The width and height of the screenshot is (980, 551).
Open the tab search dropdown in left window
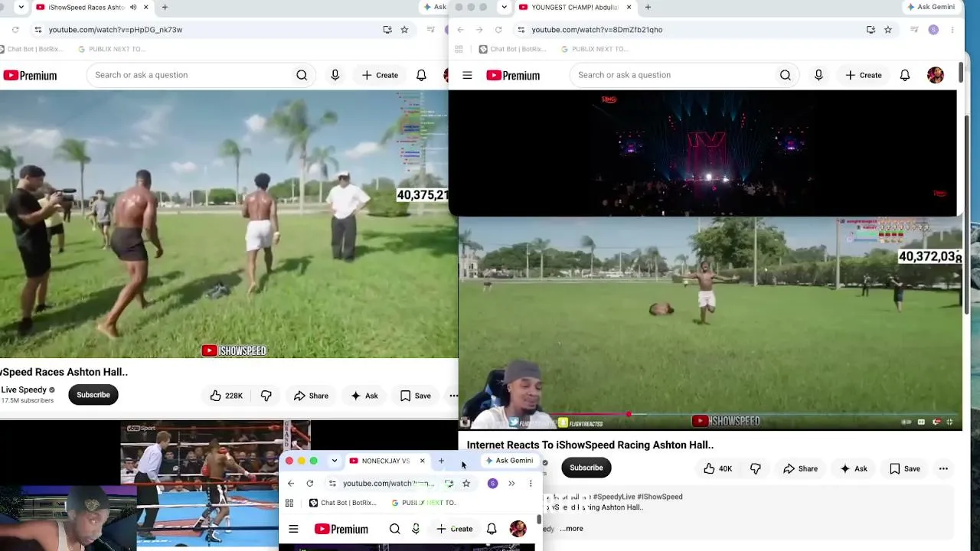tap(21, 8)
